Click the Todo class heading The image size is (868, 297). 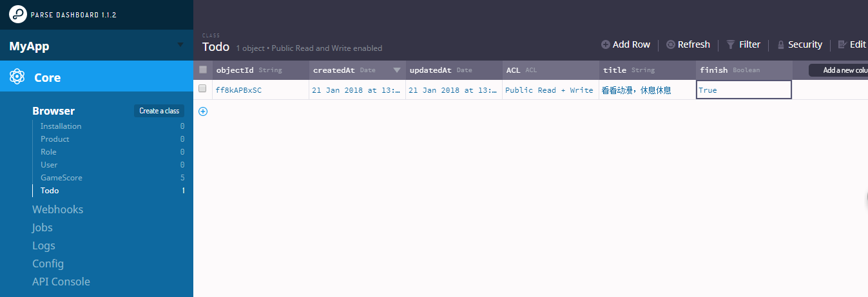[x=216, y=47]
